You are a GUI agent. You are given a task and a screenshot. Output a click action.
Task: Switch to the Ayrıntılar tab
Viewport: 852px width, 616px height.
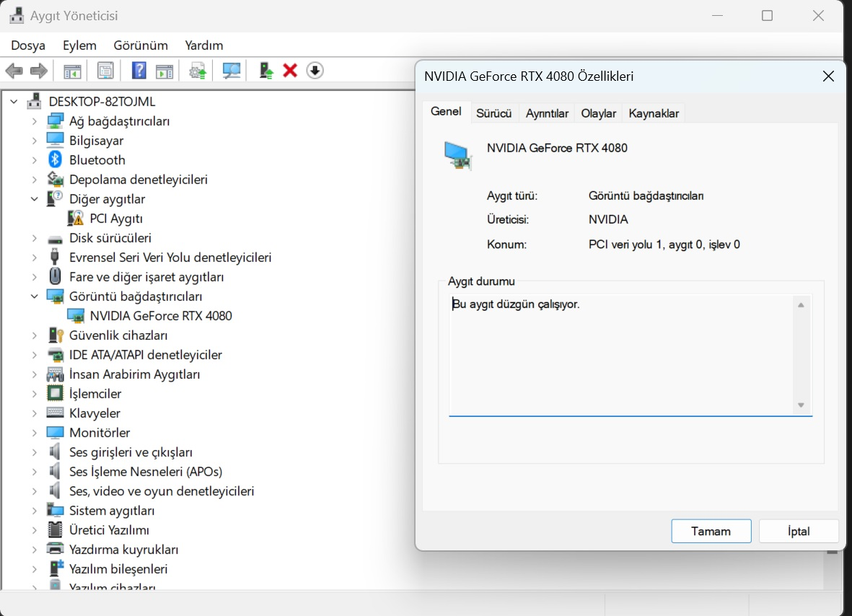547,113
